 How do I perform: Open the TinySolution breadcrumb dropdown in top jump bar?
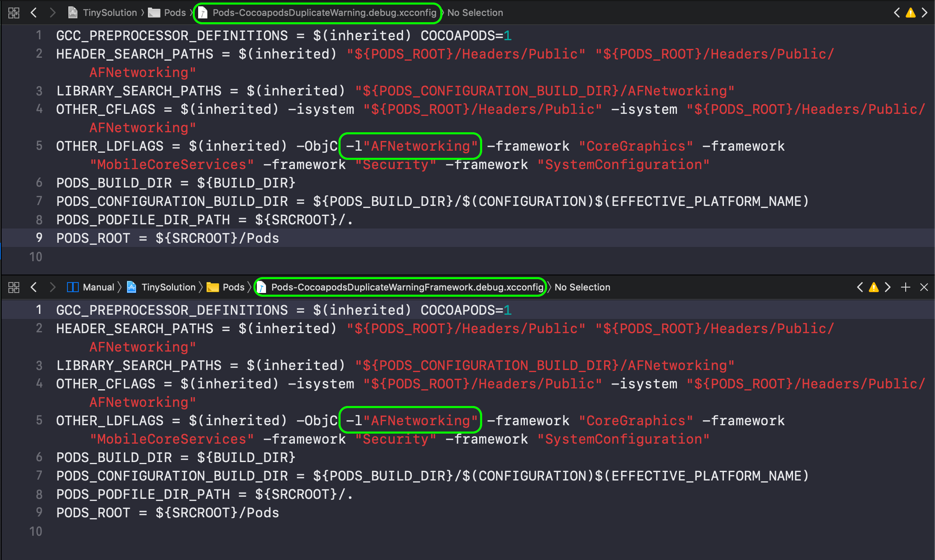click(x=110, y=13)
